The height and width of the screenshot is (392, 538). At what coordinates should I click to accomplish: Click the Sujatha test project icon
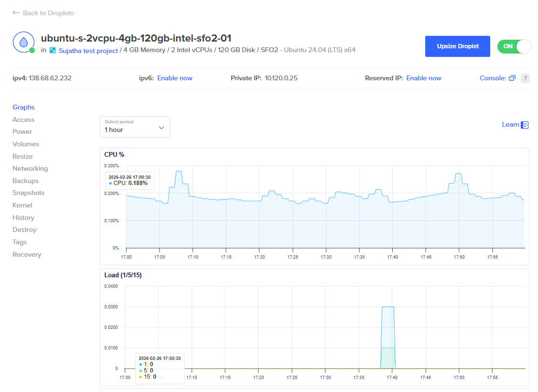[53, 51]
